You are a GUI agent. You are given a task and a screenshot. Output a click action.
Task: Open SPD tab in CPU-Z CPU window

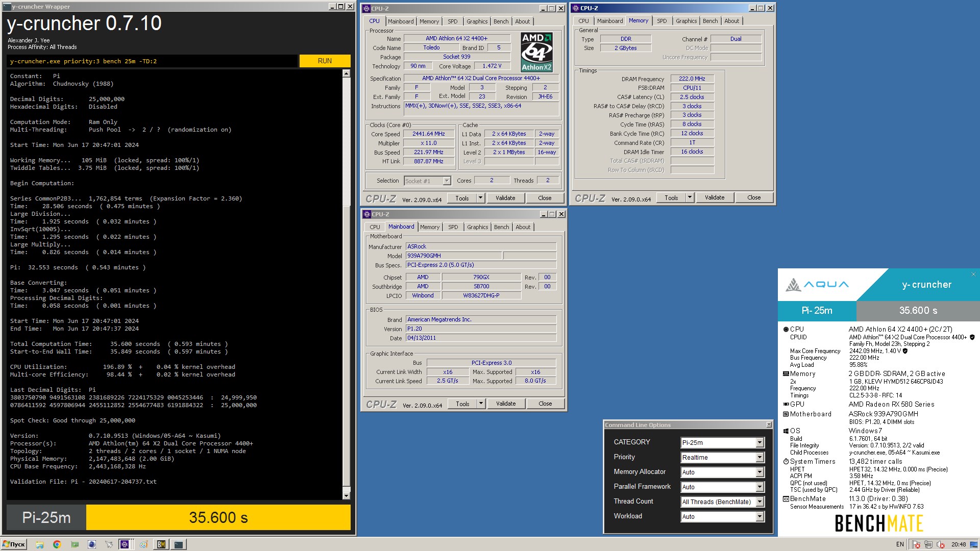[x=452, y=21]
